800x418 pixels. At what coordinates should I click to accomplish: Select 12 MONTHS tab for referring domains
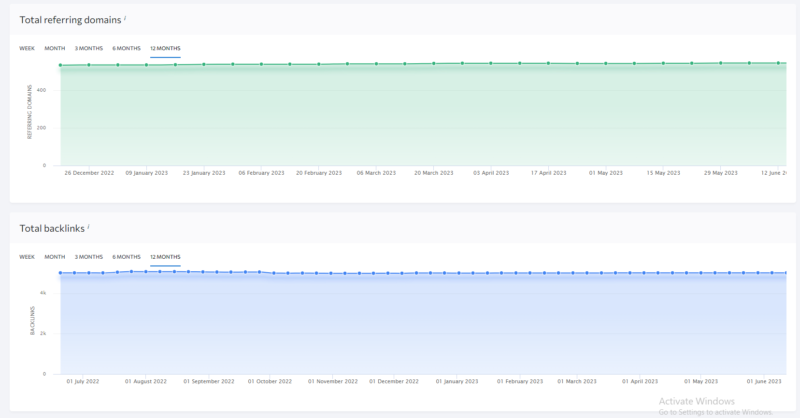pos(165,48)
